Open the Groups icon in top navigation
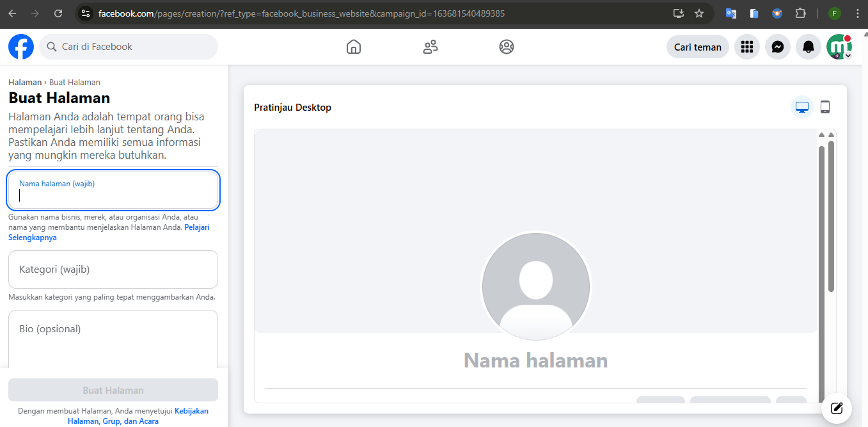Viewport: 868px width, 427px height. [507, 47]
